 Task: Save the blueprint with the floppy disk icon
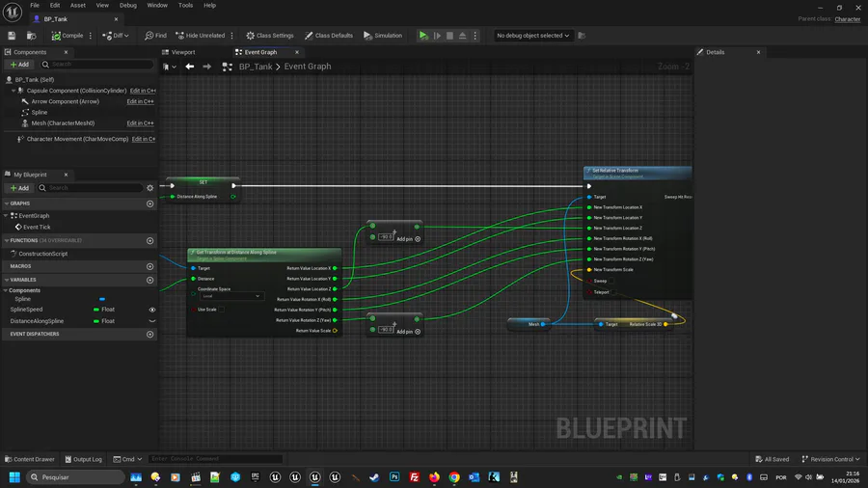coord(12,36)
